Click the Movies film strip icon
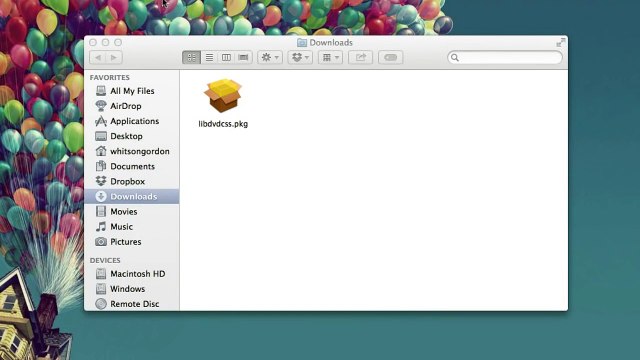The height and width of the screenshot is (360, 640). click(101, 211)
